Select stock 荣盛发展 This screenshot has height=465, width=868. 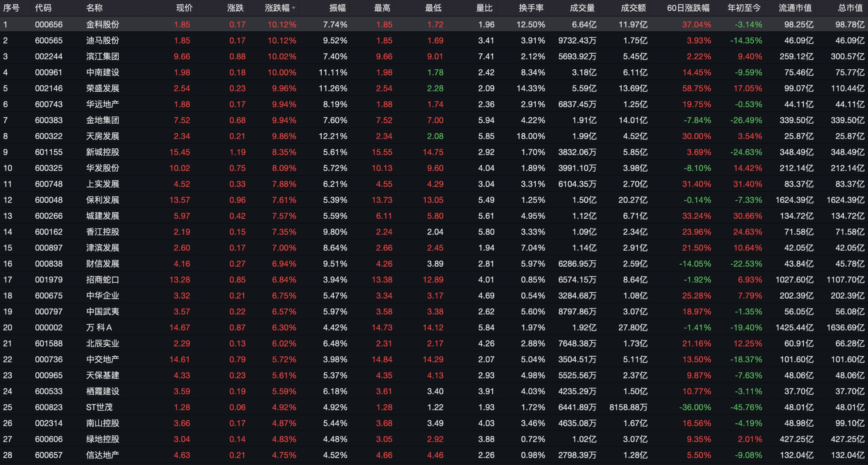(102, 88)
